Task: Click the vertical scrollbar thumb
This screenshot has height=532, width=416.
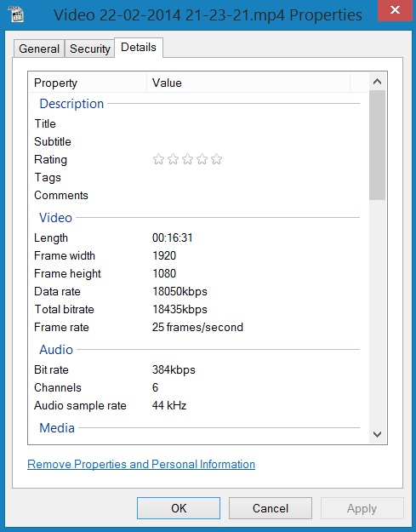Action: coord(377,146)
